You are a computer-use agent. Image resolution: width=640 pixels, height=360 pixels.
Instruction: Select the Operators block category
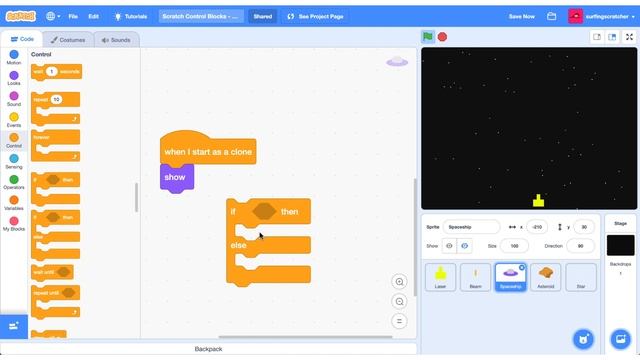14,182
